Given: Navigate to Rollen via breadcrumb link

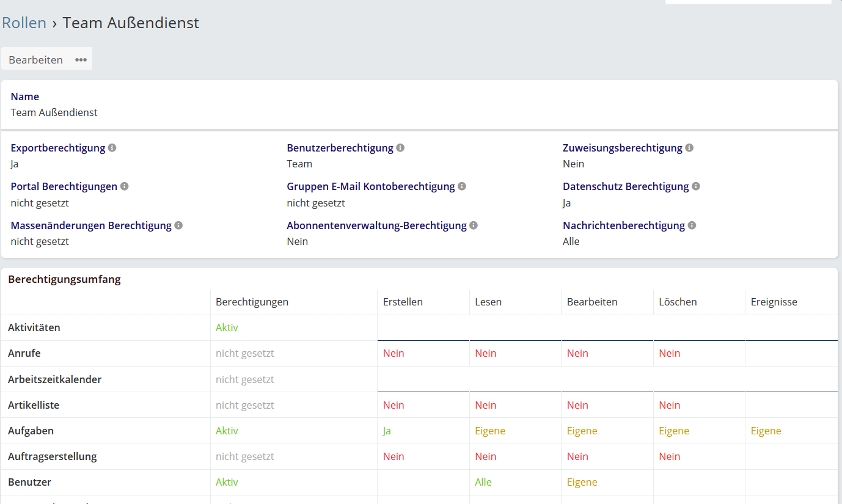Looking at the screenshot, I should click(24, 23).
